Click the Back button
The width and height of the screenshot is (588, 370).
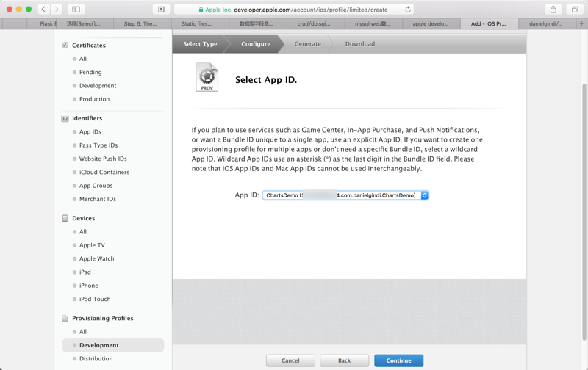(344, 360)
